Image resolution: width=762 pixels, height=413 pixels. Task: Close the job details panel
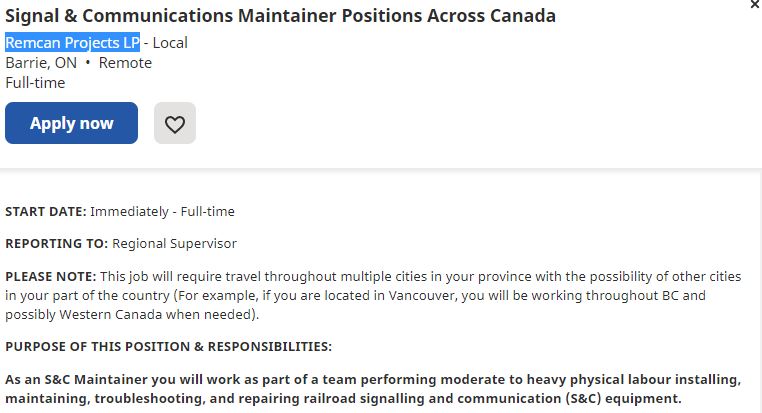coord(754,5)
